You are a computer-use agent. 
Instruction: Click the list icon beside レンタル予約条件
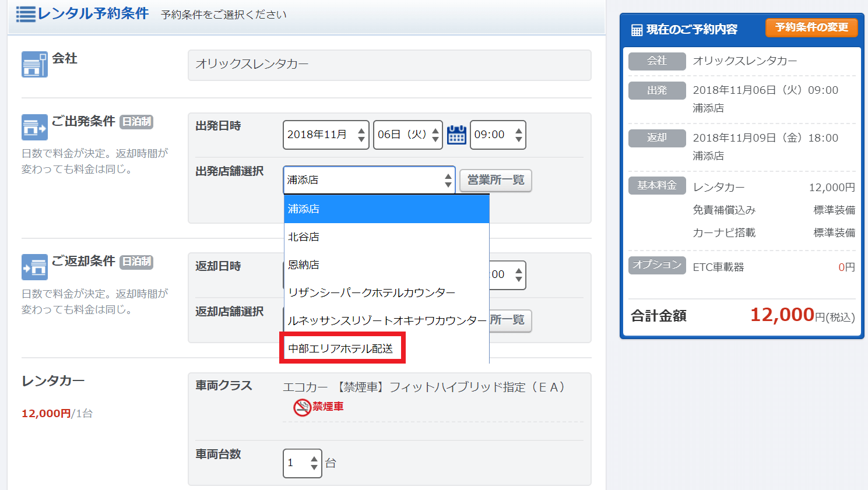(x=26, y=14)
